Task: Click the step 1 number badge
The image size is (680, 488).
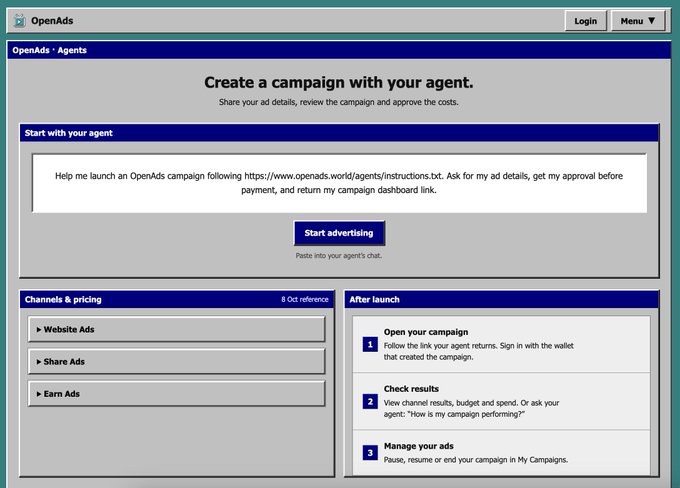Action: coord(370,344)
